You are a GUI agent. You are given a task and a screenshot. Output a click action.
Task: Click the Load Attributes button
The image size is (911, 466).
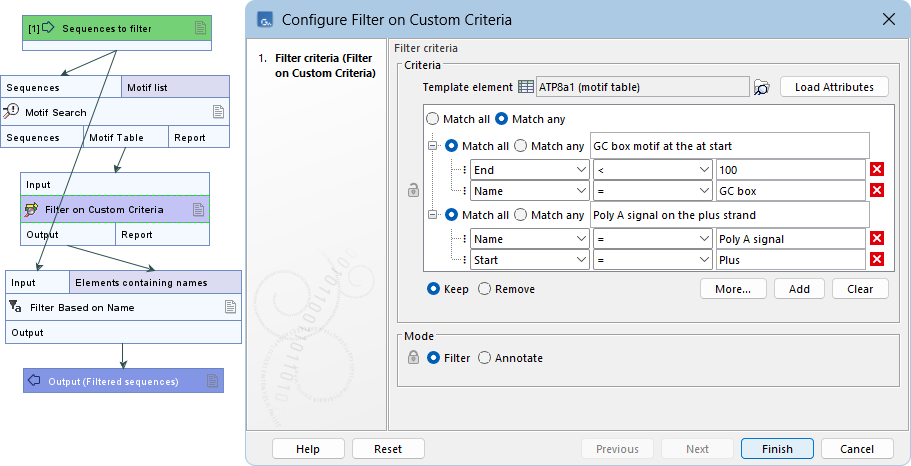pos(834,87)
